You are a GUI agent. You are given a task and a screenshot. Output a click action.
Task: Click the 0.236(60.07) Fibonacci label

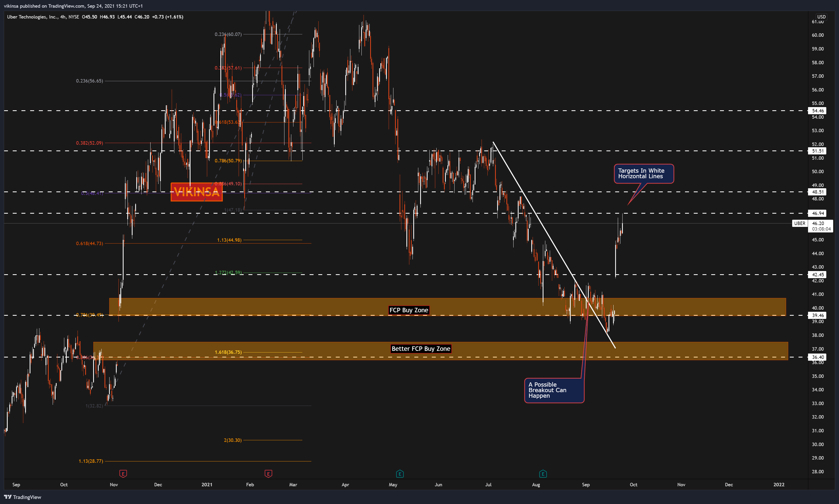(228, 34)
